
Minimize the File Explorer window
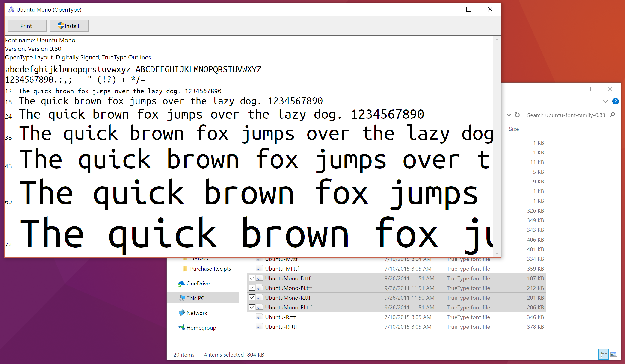pyautogui.click(x=567, y=89)
